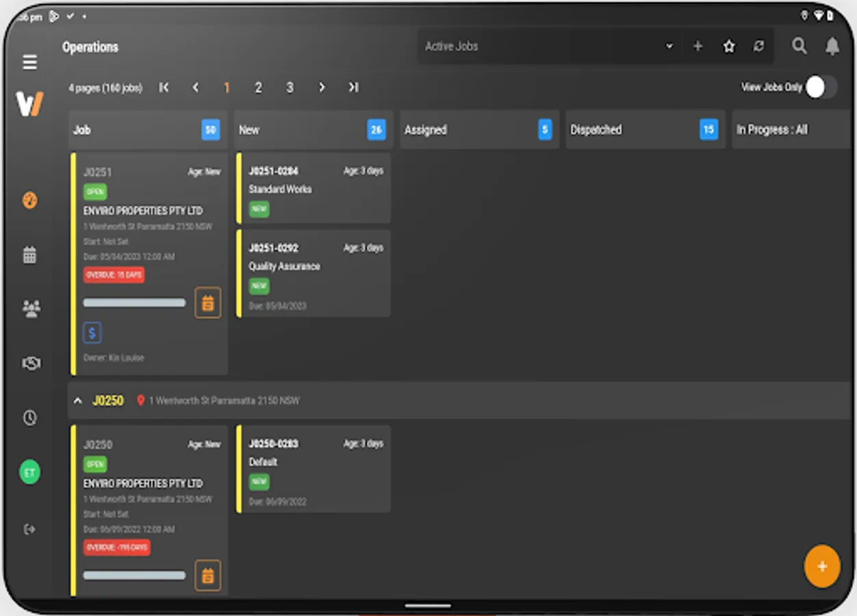Viewport: 857px width, 616px height.
Task: Open the clock timesheet sidebar icon
Action: pyautogui.click(x=29, y=418)
